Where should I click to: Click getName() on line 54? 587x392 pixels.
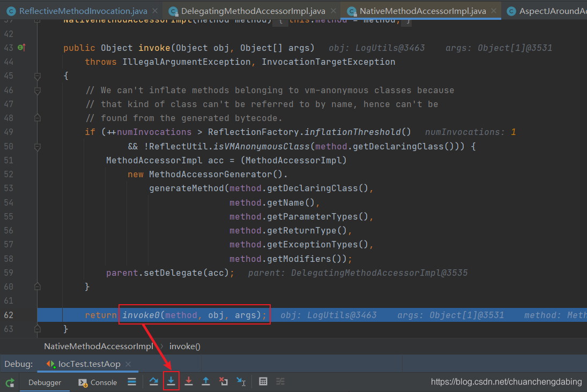point(291,203)
